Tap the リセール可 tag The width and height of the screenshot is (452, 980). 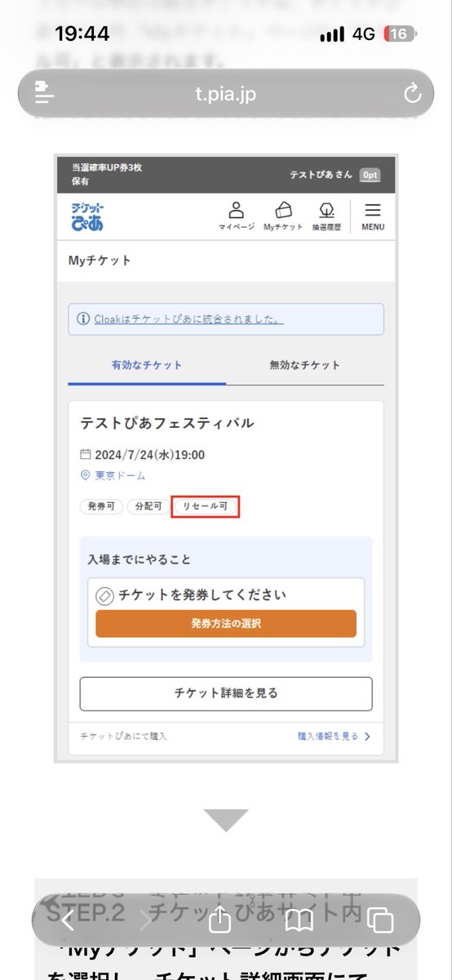(205, 506)
